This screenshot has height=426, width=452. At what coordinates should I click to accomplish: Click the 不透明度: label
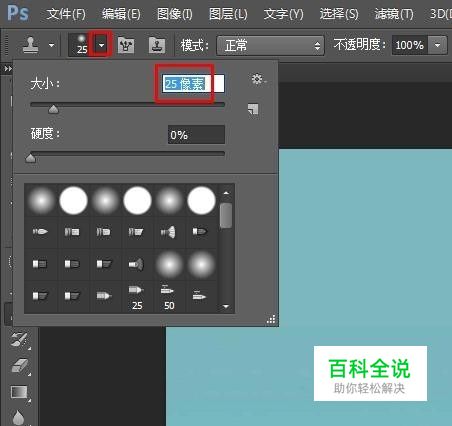click(x=360, y=45)
